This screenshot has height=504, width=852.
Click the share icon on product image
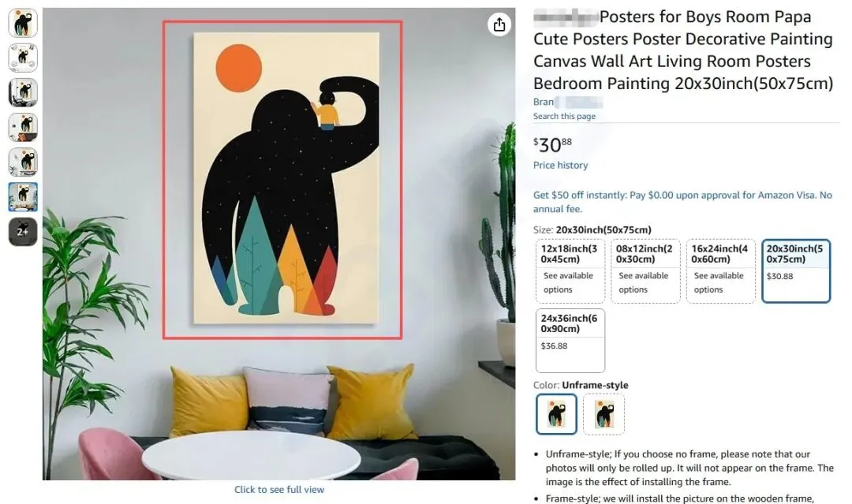(499, 24)
